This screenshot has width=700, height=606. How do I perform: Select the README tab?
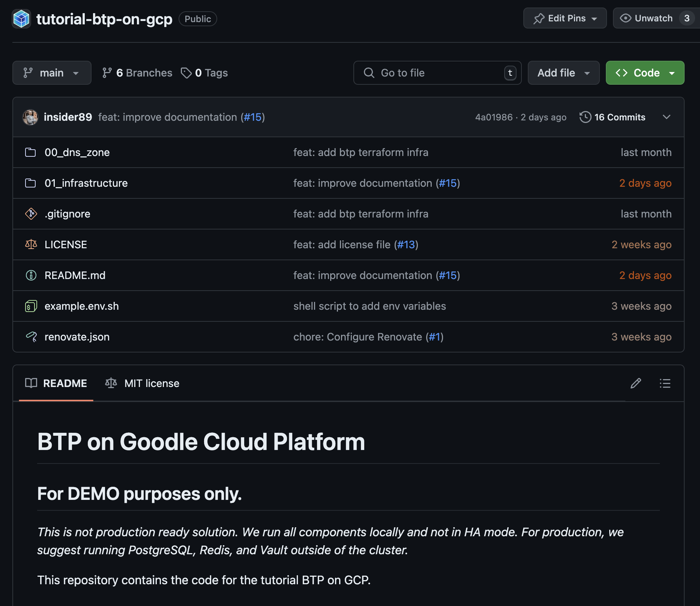click(x=56, y=383)
